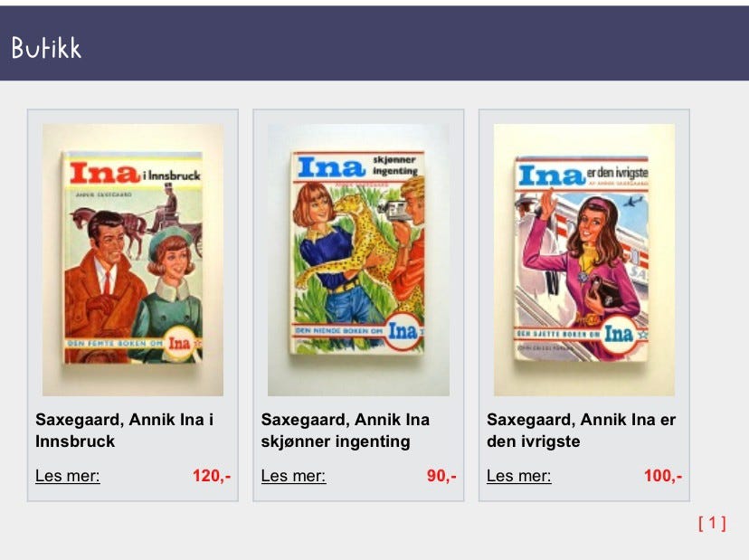
Task: Select title Saxegaard, Annik Ina er den ivrigste
Action: (581, 430)
